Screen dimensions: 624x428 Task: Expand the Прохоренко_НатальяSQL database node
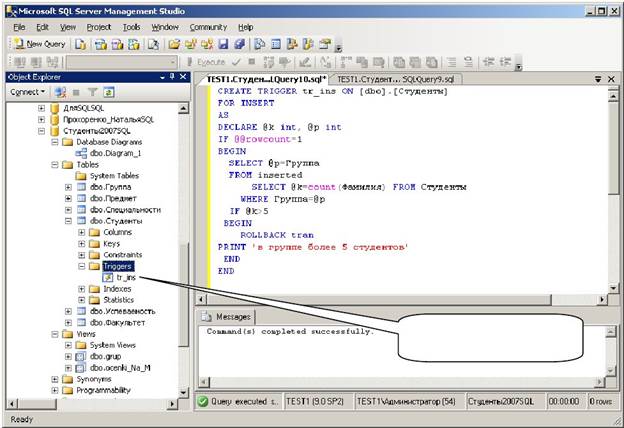point(41,119)
